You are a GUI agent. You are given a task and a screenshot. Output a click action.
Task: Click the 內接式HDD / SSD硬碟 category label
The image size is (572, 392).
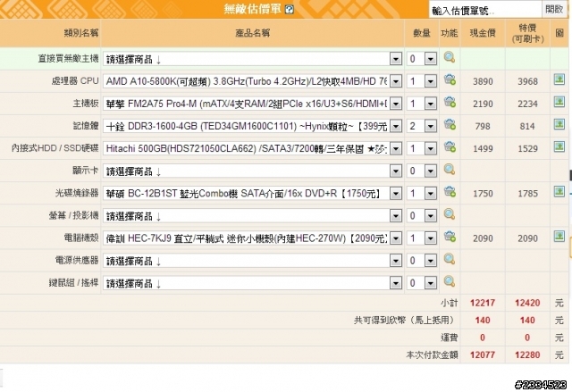tap(55, 148)
